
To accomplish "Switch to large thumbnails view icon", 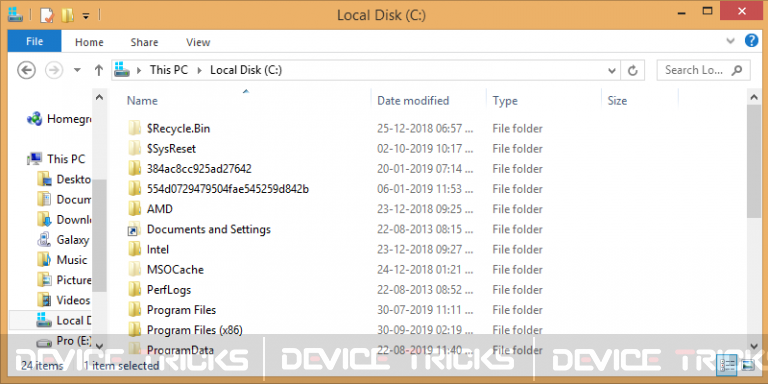I will click(x=748, y=365).
